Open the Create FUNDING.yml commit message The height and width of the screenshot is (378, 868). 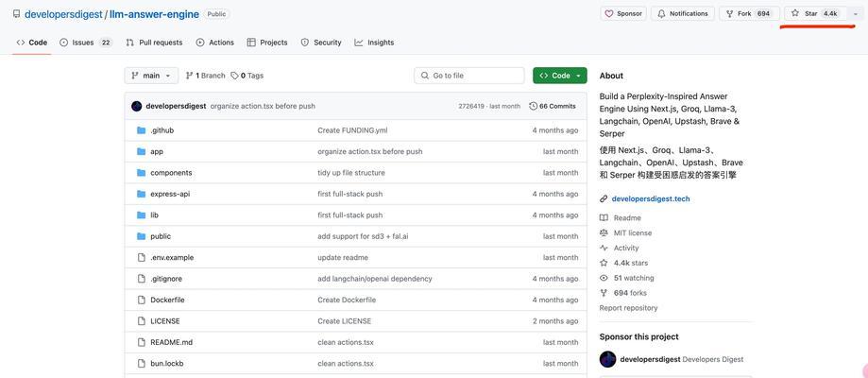click(x=352, y=130)
